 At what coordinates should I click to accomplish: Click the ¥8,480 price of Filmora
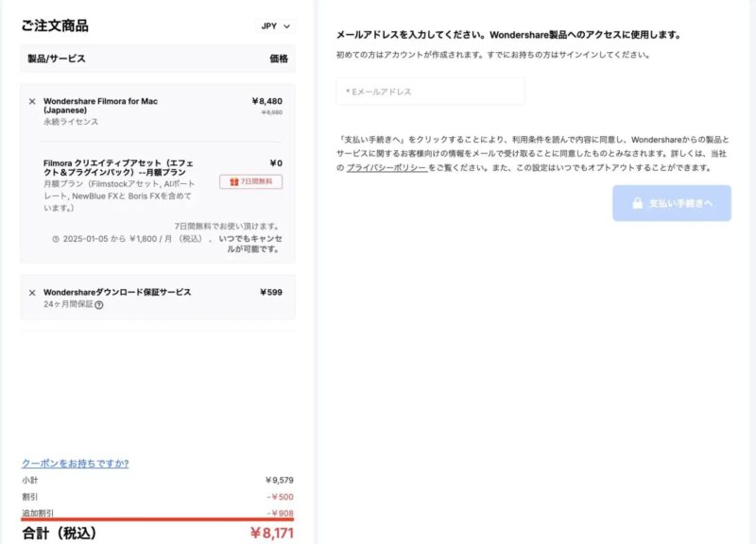266,100
